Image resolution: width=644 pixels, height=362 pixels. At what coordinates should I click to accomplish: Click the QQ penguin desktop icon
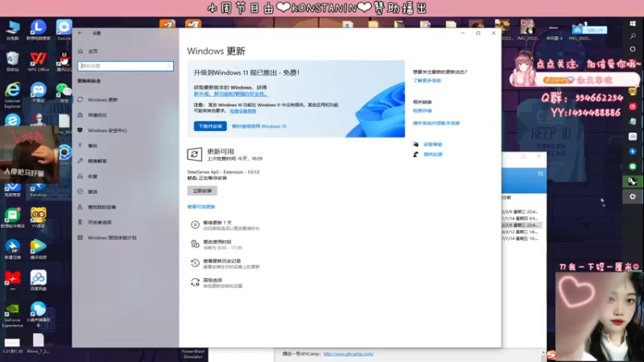pos(64,62)
